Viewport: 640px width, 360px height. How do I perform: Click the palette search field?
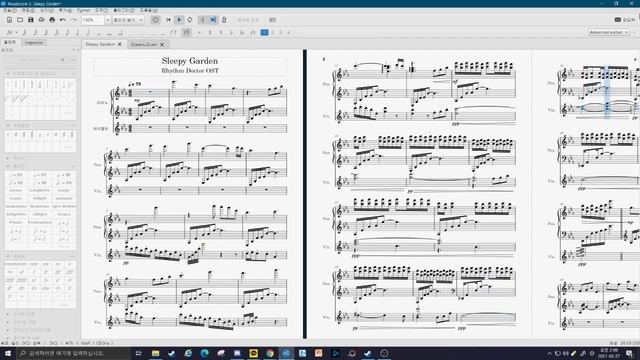click(x=30, y=60)
